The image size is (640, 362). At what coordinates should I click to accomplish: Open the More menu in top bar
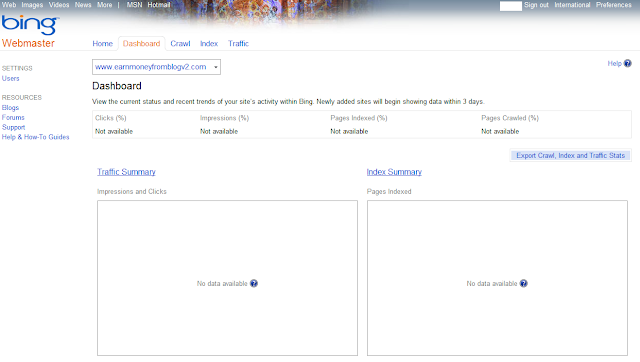coord(104,5)
